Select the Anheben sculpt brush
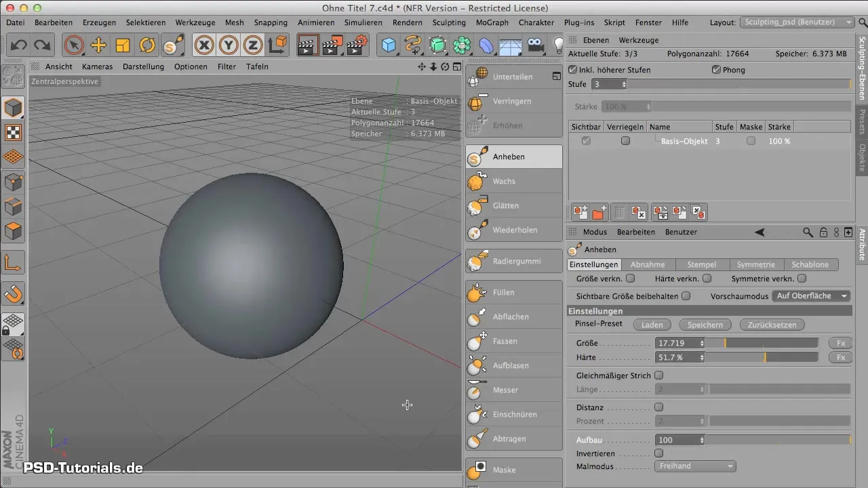Screen dimensions: 868x488 (x=513, y=157)
